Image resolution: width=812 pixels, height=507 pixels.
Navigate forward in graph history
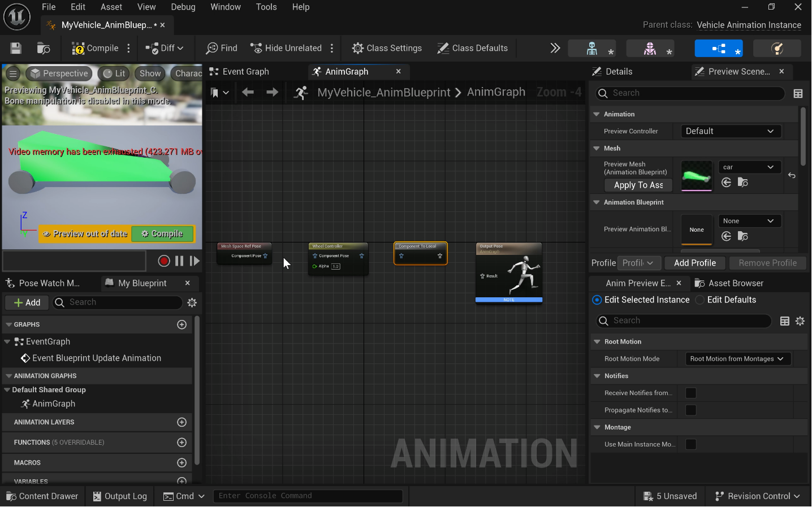pos(272,92)
